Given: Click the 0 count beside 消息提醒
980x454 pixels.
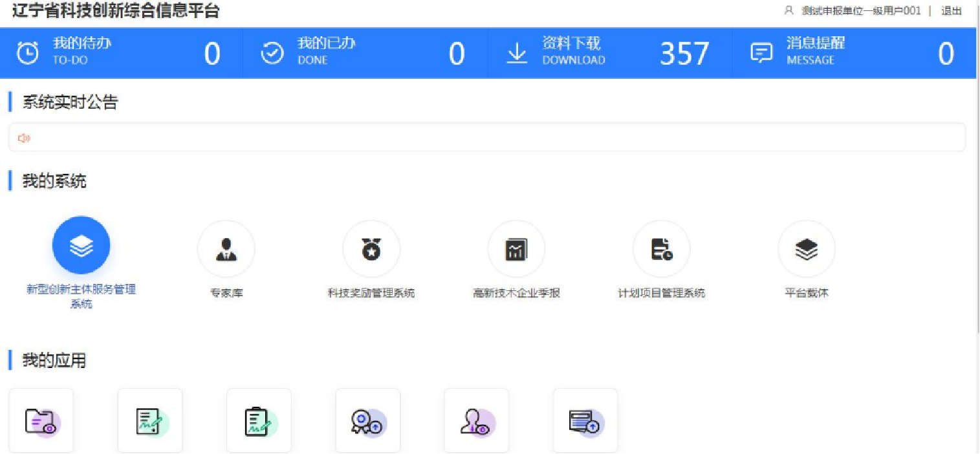Looking at the screenshot, I should point(946,54).
